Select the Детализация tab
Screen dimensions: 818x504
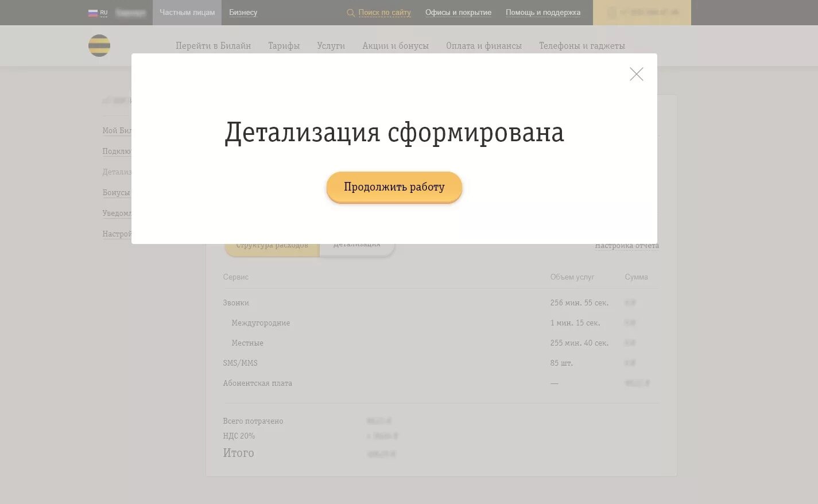(x=356, y=244)
